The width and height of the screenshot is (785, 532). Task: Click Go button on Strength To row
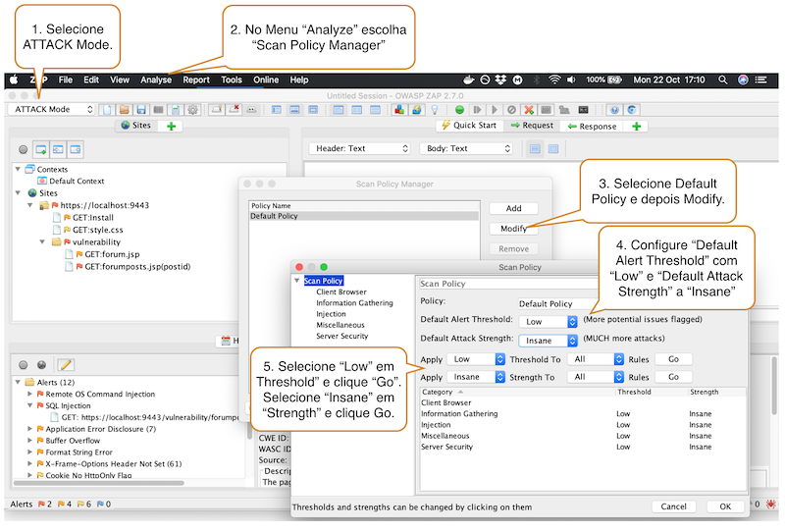pyautogui.click(x=673, y=377)
